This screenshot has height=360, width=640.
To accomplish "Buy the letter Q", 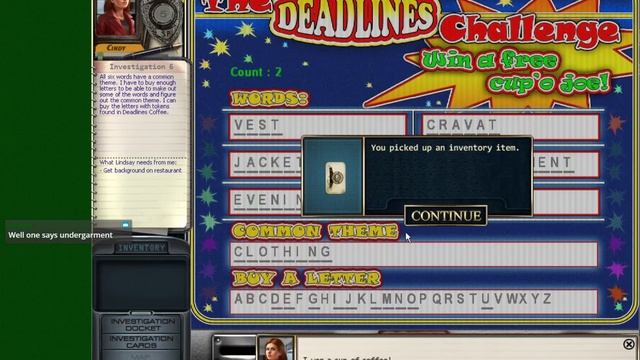I will click(437, 299).
